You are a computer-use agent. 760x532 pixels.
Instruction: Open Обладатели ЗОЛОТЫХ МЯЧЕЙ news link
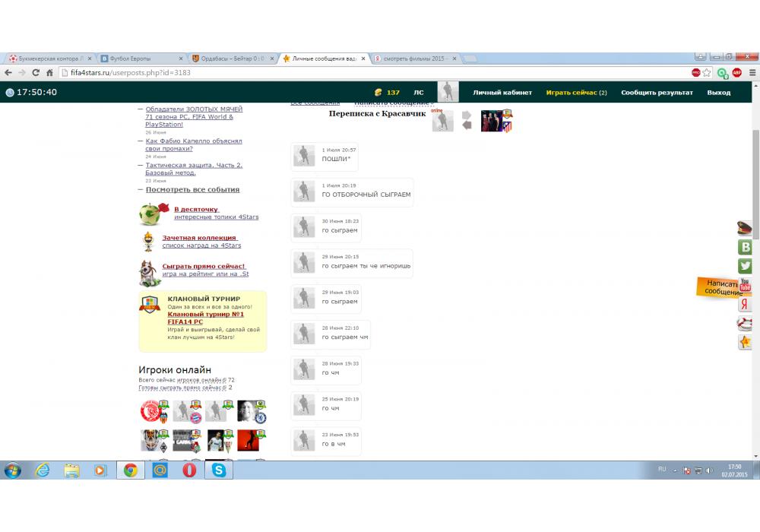click(x=194, y=117)
